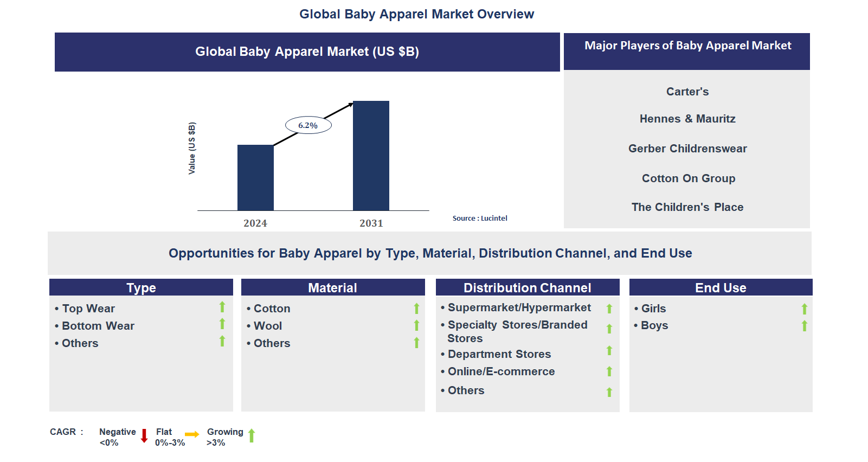The height and width of the screenshot is (462, 868).
Task: Click the Source: Lucintel text
Action: tap(480, 219)
